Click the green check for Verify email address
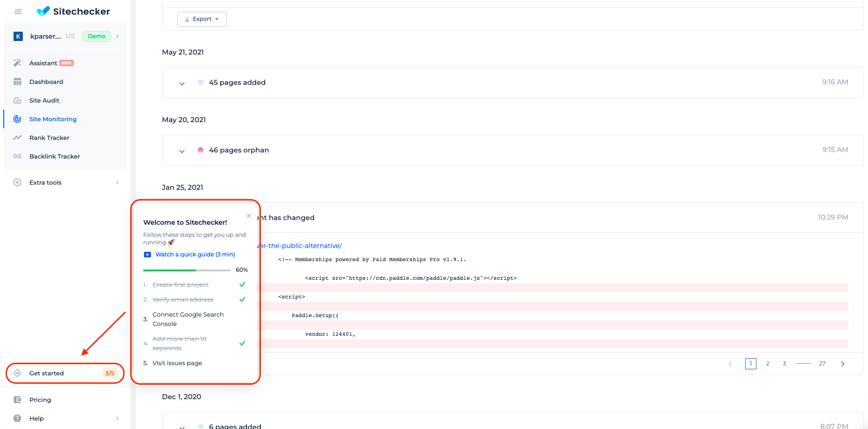Image resolution: width=868 pixels, height=429 pixels. (242, 299)
